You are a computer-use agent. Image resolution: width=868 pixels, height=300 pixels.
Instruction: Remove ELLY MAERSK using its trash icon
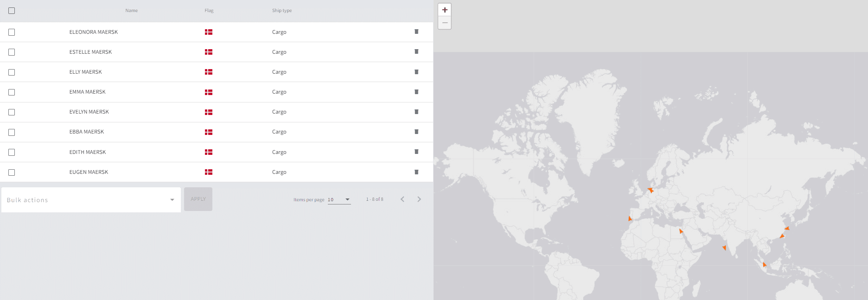tap(416, 72)
